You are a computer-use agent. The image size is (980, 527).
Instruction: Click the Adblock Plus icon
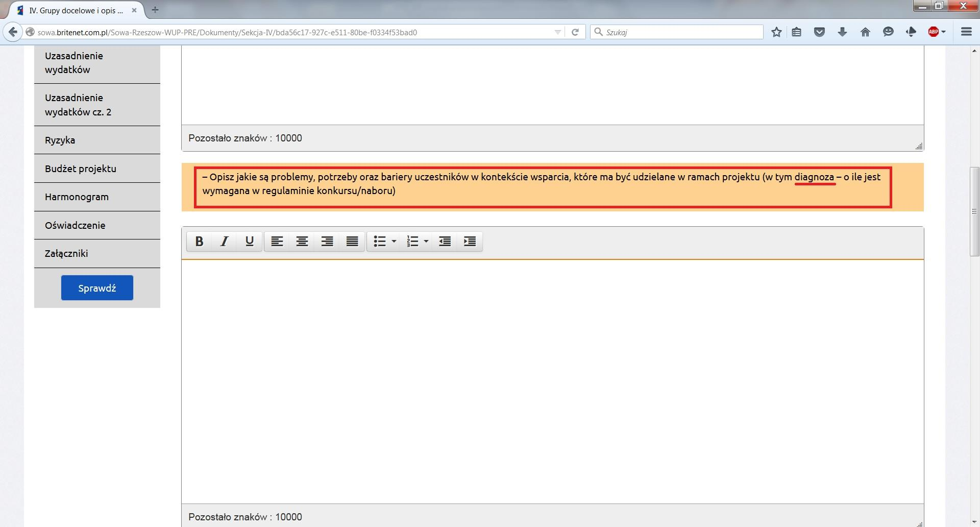coord(933,32)
